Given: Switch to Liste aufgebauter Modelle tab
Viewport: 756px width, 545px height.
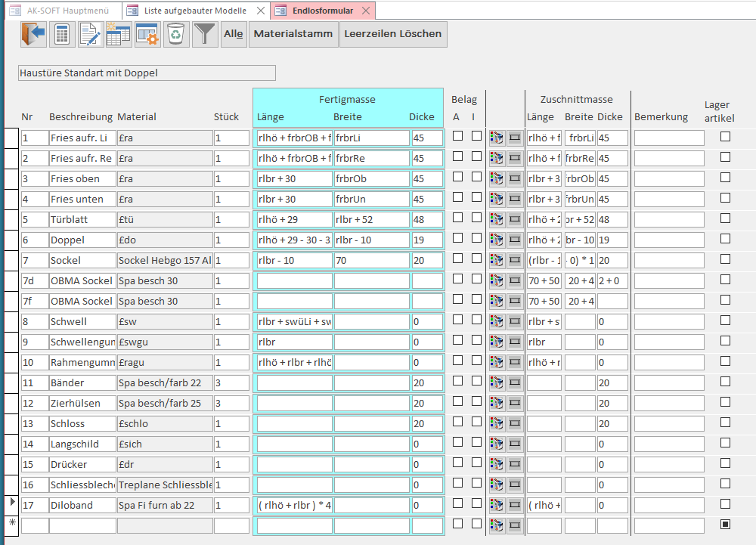Looking at the screenshot, I should tap(195, 11).
